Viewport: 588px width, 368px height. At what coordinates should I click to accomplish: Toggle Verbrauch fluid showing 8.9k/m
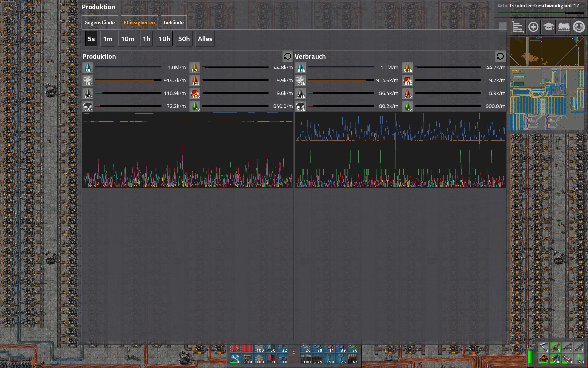click(407, 93)
